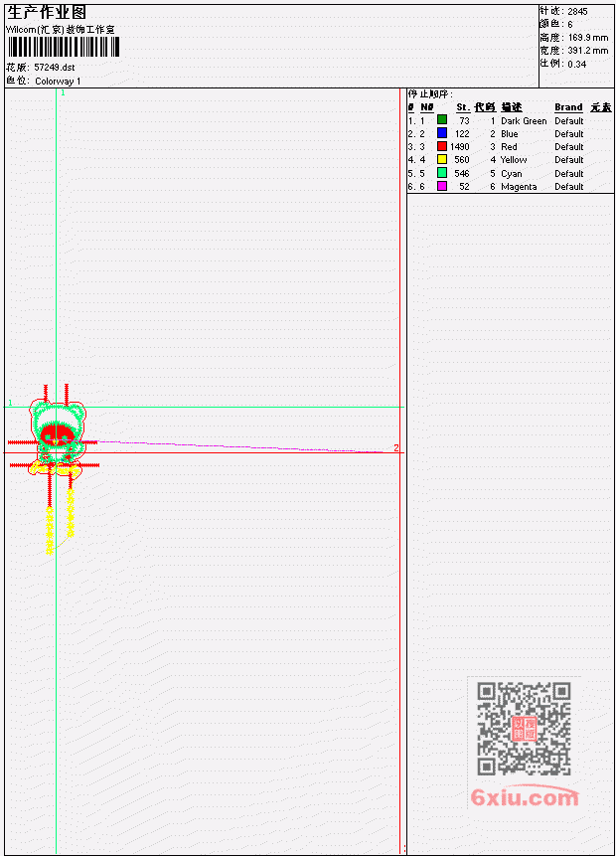Click the file name '57249.dst'
This screenshot has width=616, height=856.
click(54, 68)
